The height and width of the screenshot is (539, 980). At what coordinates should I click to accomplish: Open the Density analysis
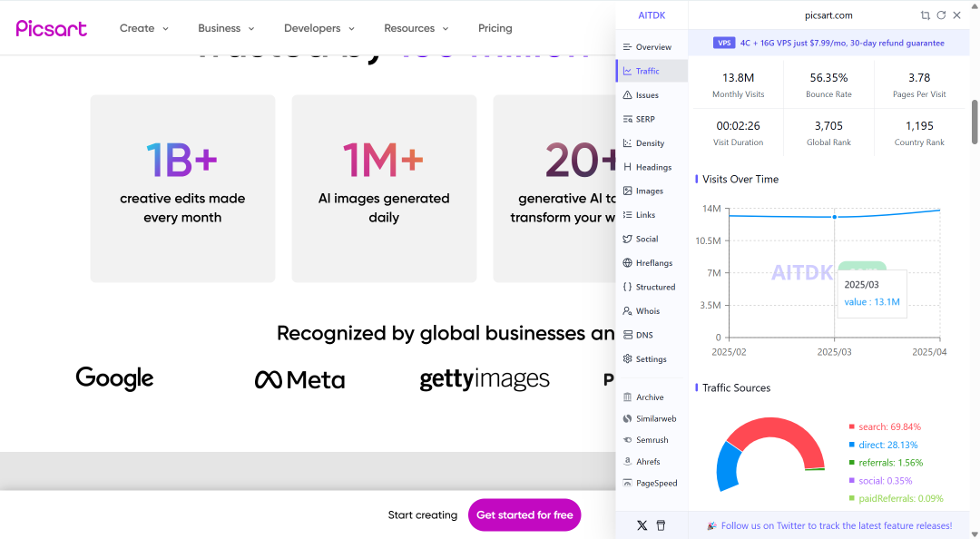(652, 143)
